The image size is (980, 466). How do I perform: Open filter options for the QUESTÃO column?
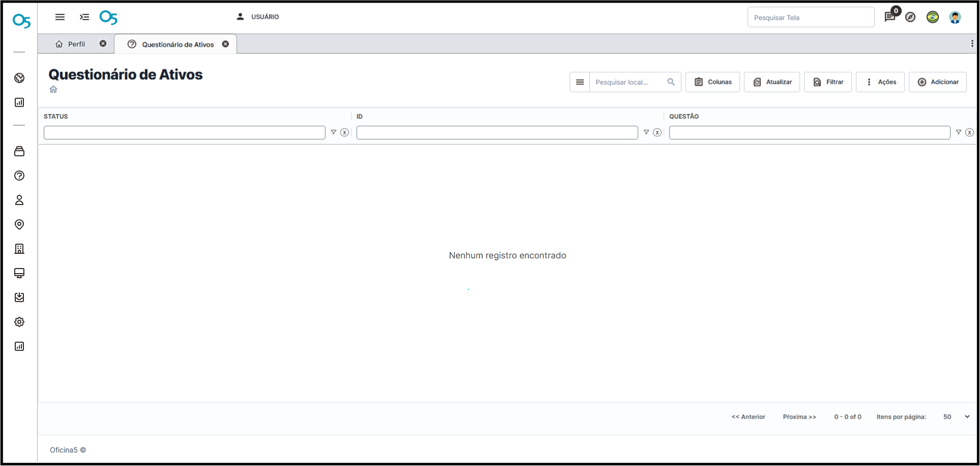958,132
